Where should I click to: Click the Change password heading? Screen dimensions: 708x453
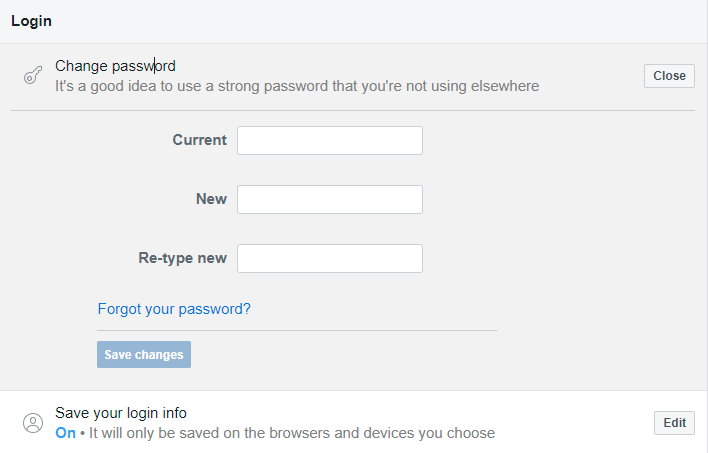116,66
